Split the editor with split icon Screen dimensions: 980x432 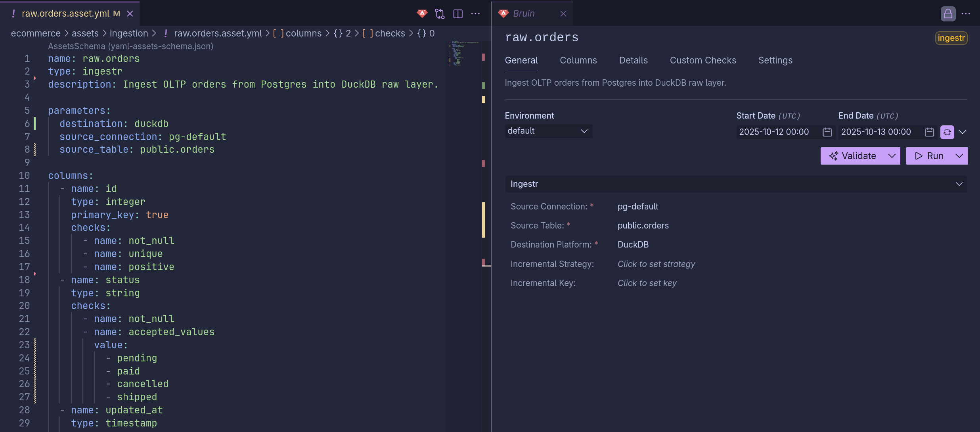(458, 14)
